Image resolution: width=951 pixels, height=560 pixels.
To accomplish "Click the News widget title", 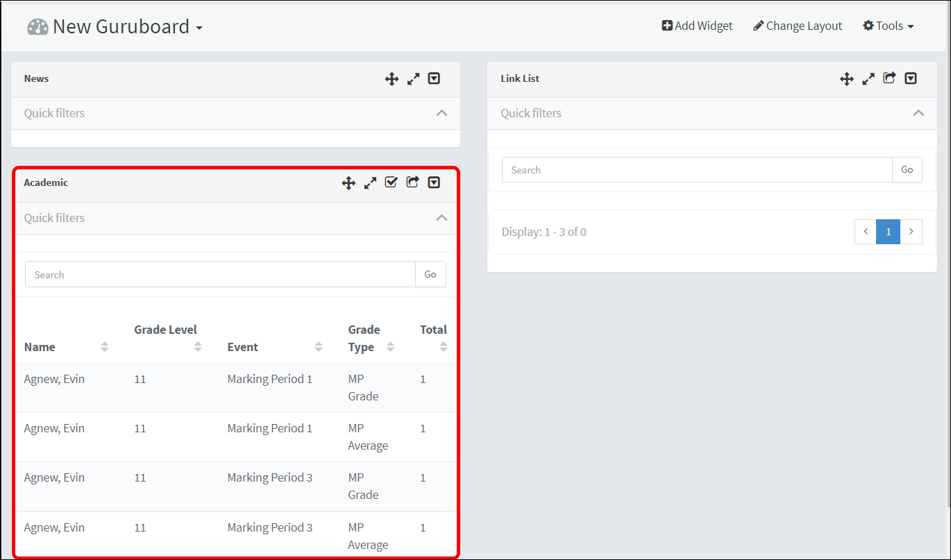I will 36,78.
